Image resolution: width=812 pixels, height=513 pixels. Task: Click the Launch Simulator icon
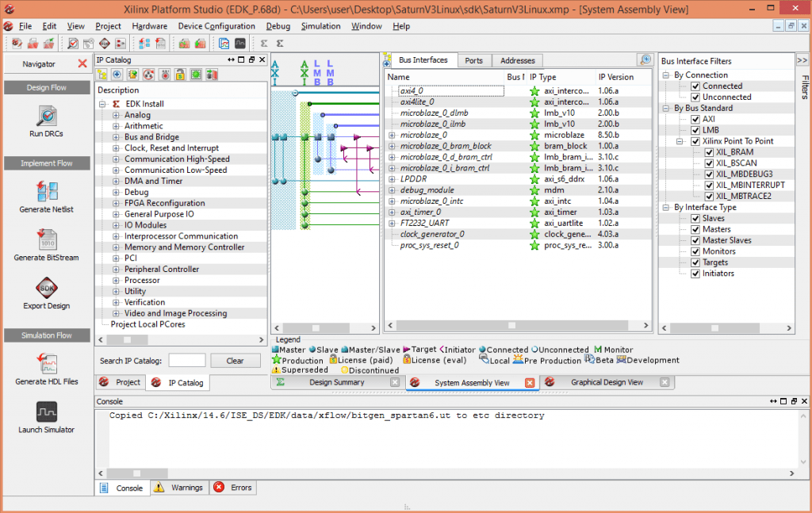[x=47, y=412]
